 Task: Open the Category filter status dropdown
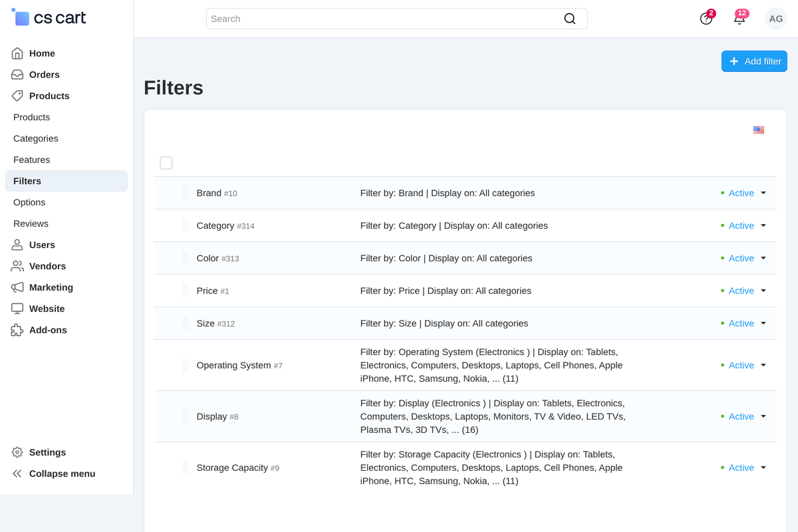click(x=743, y=225)
